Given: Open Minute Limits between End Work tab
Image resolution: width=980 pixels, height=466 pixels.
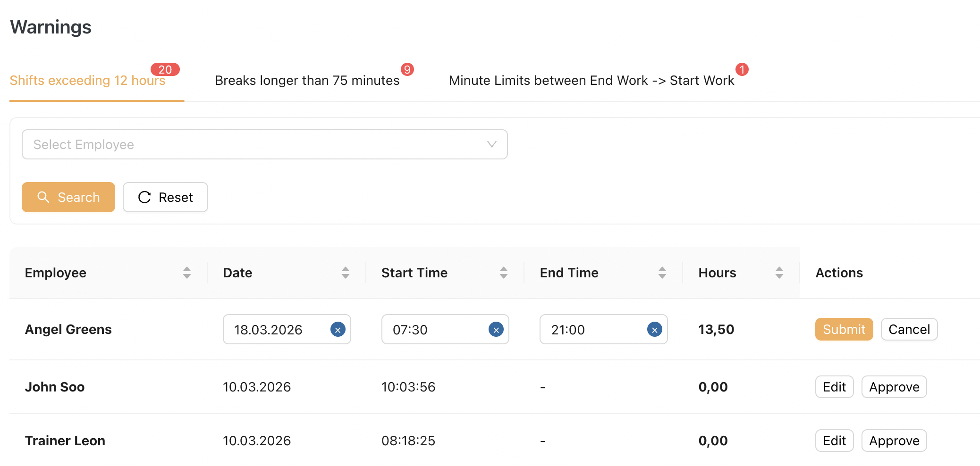Looking at the screenshot, I should coord(591,81).
